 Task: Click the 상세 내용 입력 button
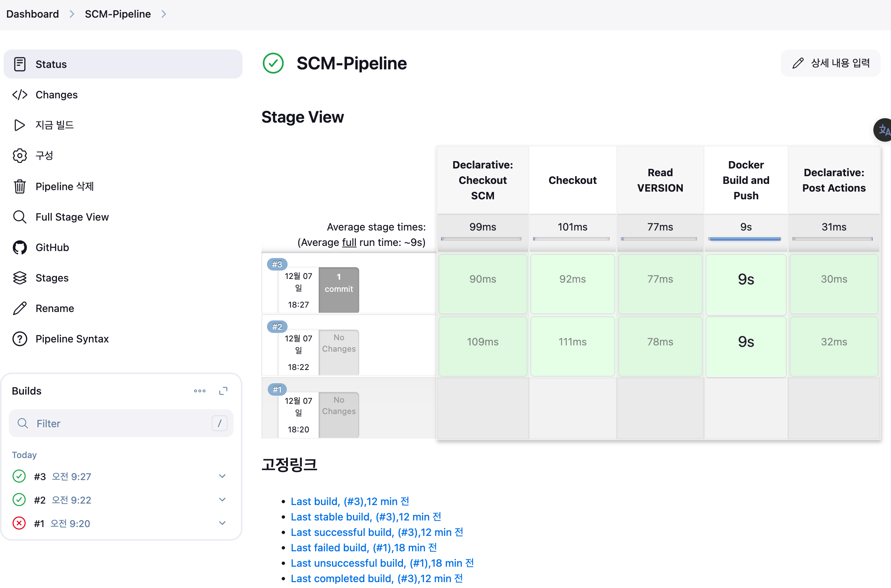(x=831, y=63)
